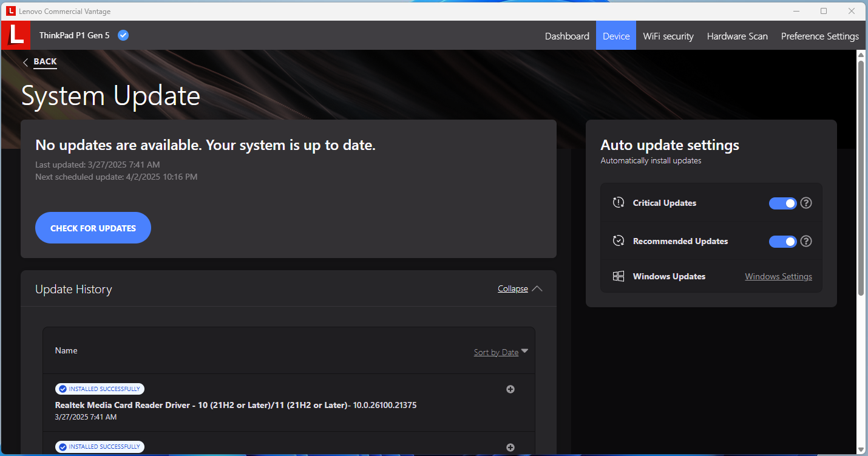868x456 pixels.
Task: Click help icon beside Recommended Updates toggle
Action: (806, 242)
